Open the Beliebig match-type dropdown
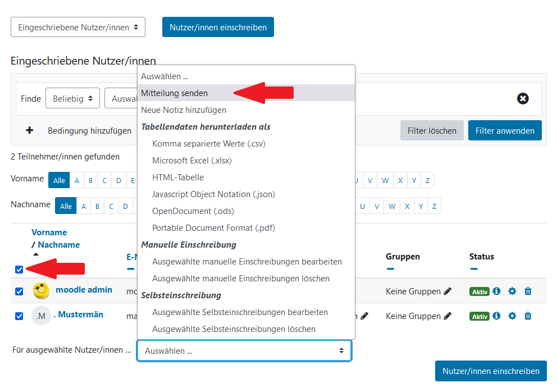This screenshot has height=392, width=557. tap(72, 98)
